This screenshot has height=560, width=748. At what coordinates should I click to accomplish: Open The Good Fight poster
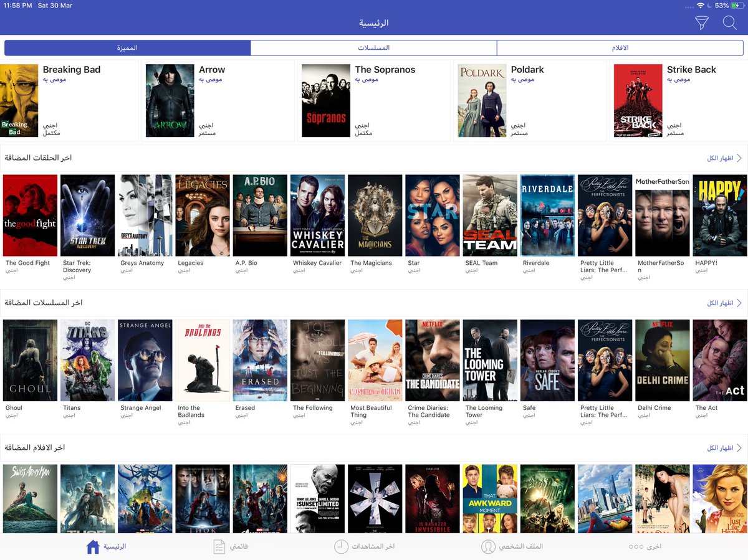[x=30, y=216]
